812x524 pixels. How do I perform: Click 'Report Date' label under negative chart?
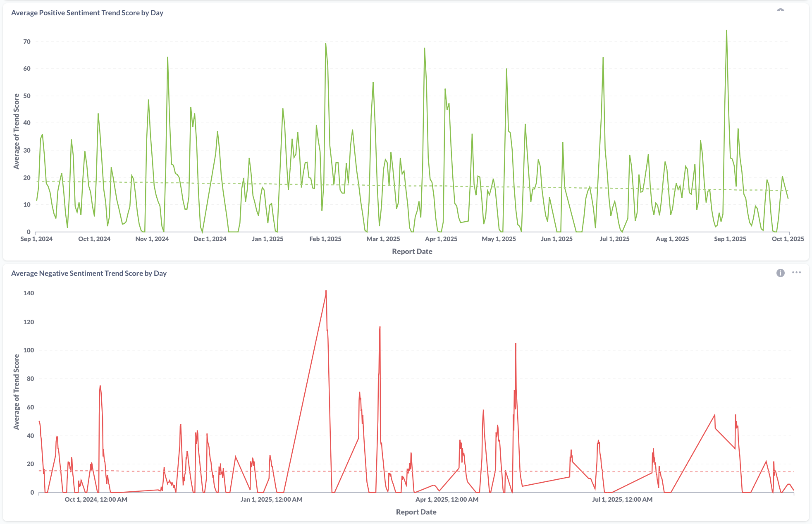point(416,512)
